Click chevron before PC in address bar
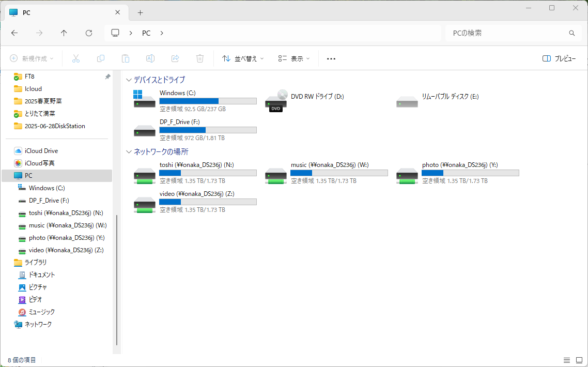 [131, 33]
